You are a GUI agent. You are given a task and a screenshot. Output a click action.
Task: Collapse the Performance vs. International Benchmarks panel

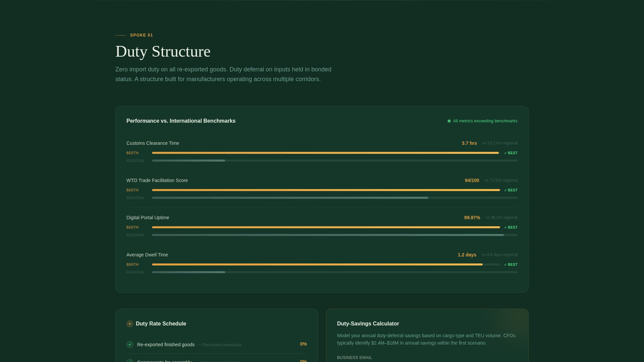181,121
